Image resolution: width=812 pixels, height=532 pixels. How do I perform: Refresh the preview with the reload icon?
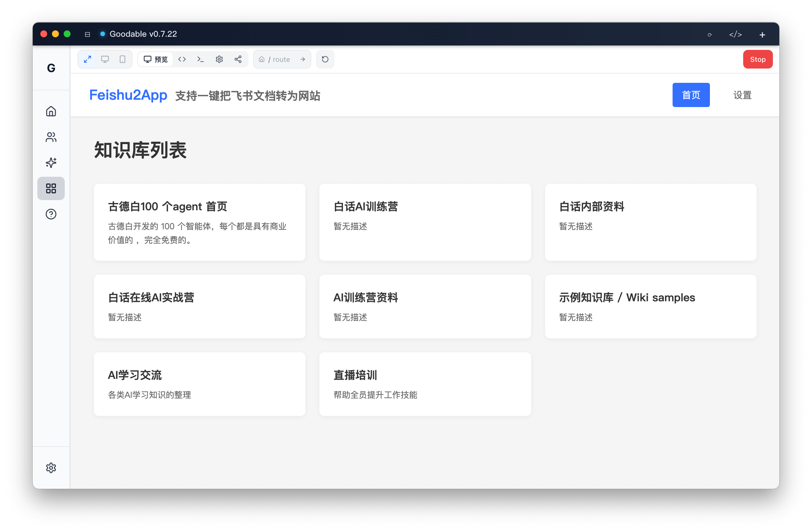point(324,59)
